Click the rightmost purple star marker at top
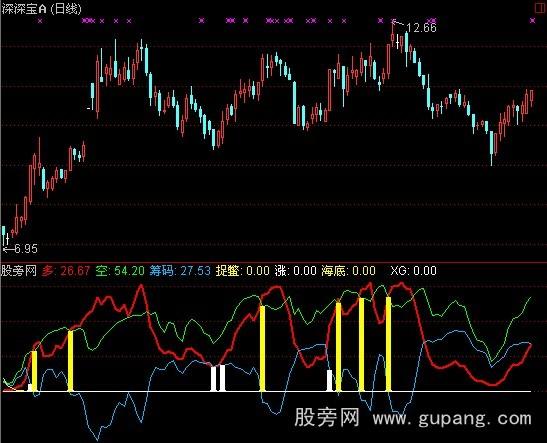547x443 pixels. 532,21
